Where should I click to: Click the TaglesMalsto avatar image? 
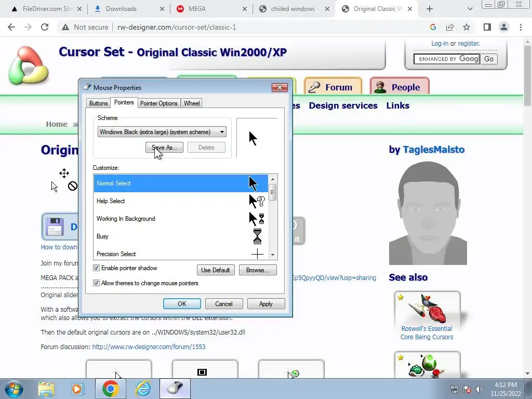(x=428, y=213)
